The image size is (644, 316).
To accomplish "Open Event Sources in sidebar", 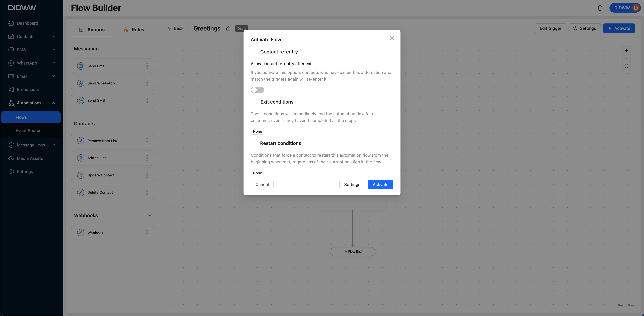I will point(30,131).
